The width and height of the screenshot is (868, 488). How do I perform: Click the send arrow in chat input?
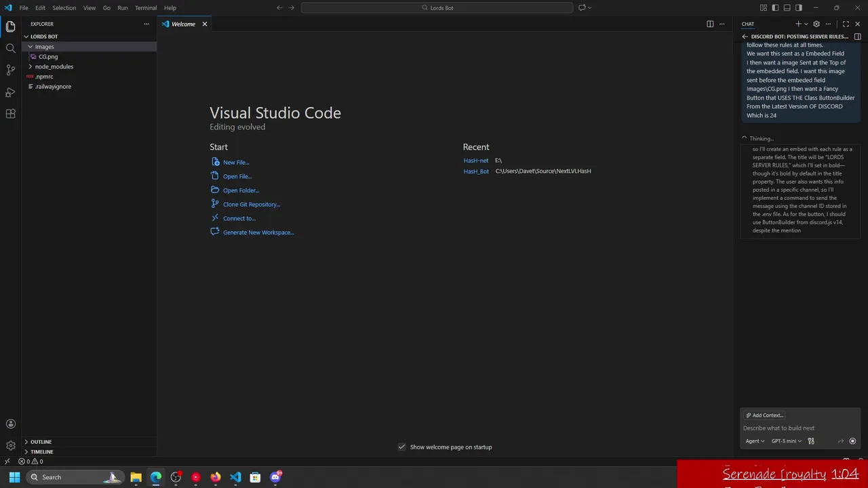(x=841, y=441)
